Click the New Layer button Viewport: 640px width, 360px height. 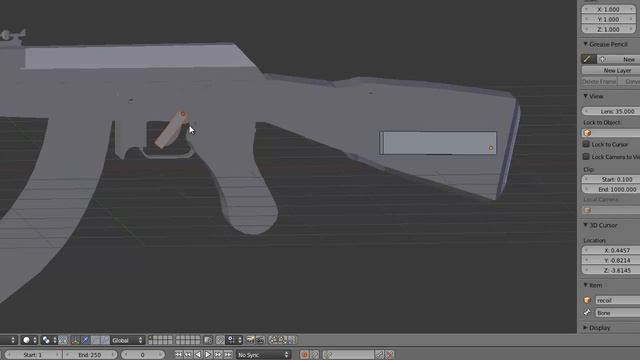(611, 70)
